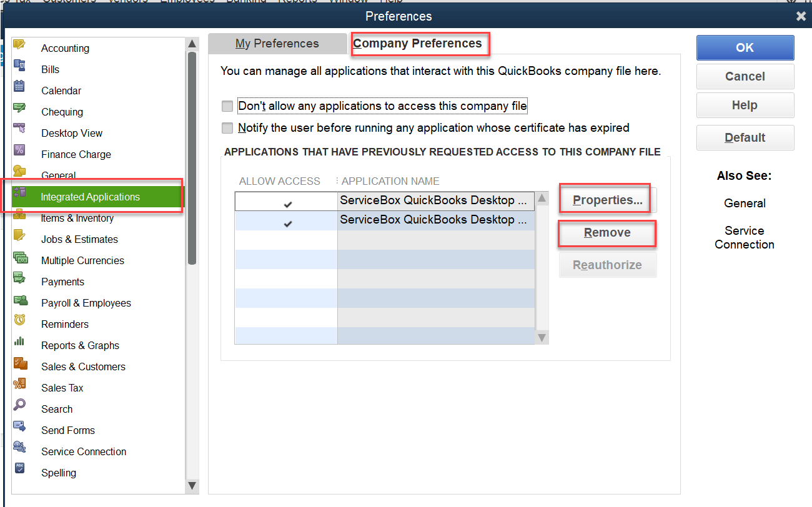Click the Spelling category icon
This screenshot has width=812, height=507.
19,467
